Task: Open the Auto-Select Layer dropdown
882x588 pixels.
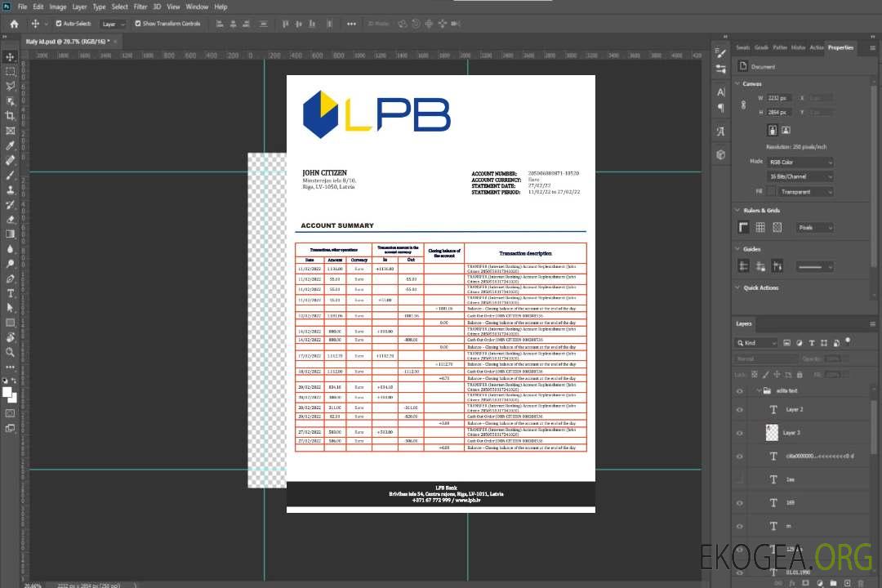Action: (x=113, y=24)
